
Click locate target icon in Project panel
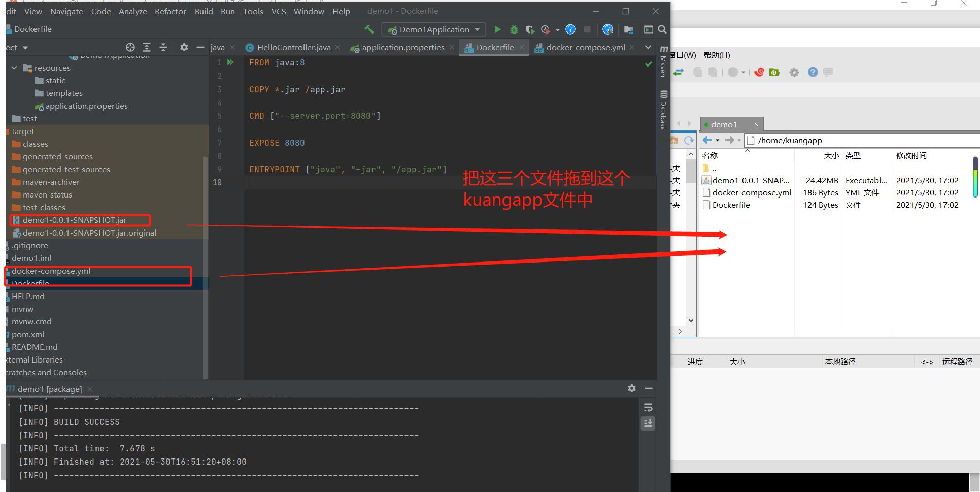pyautogui.click(x=130, y=47)
